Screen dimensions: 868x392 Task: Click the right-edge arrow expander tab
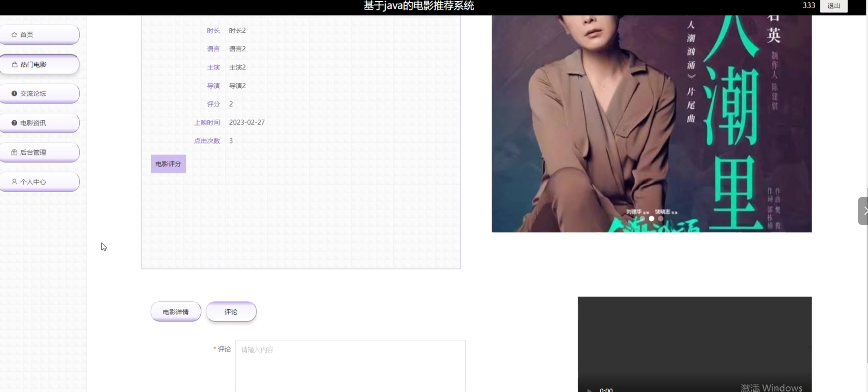click(863, 211)
